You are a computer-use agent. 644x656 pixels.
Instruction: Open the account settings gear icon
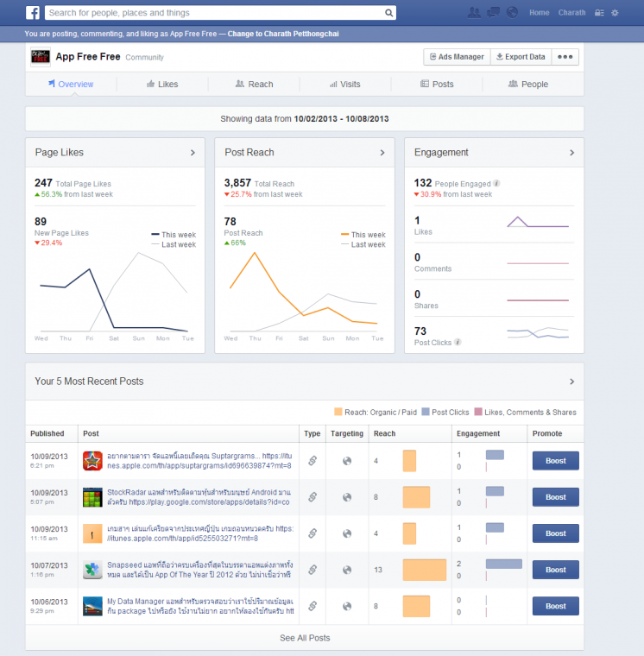(x=615, y=13)
